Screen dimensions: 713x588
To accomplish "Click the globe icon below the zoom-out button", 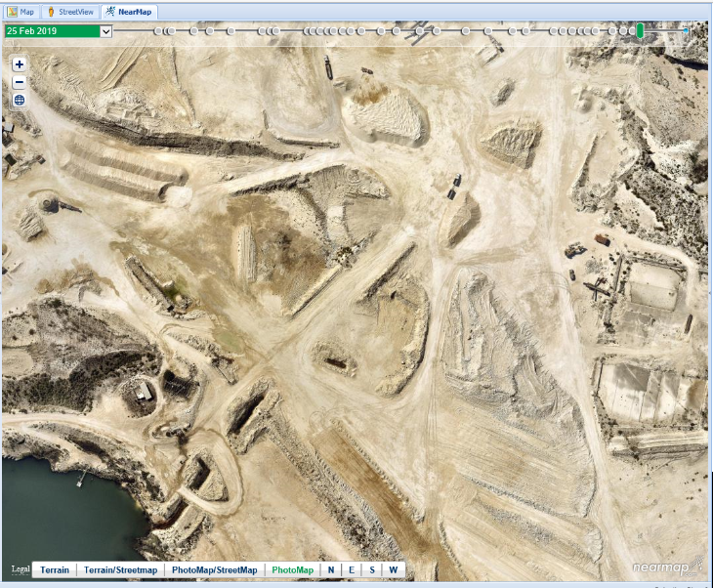I will click(x=20, y=100).
